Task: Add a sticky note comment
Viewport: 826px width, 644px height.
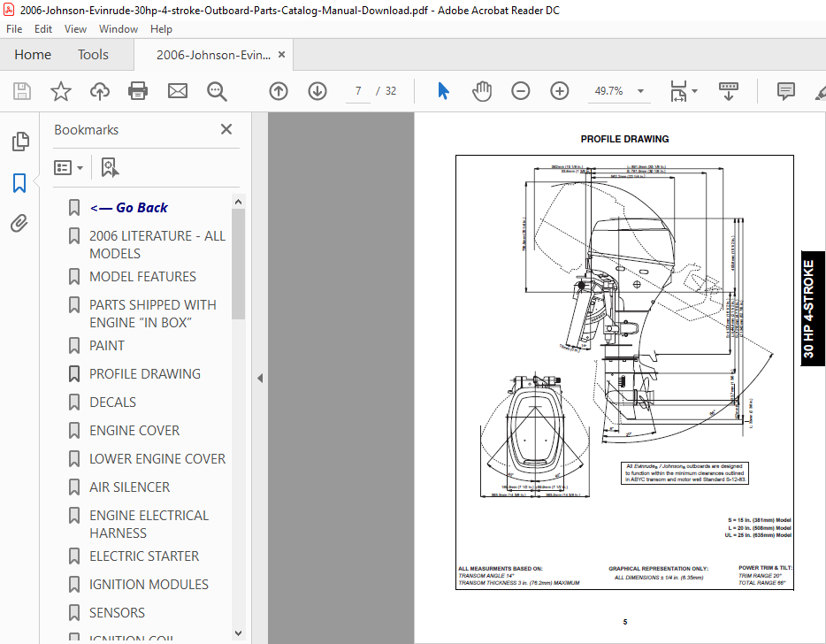Action: pyautogui.click(x=786, y=91)
